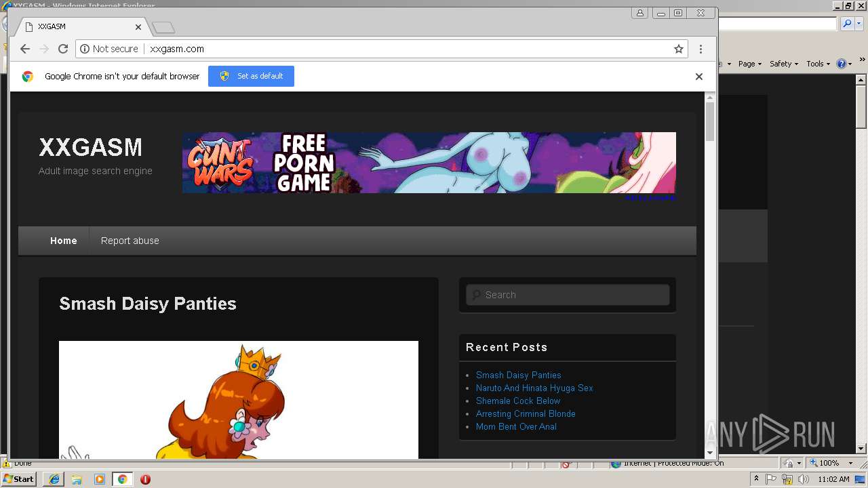Click Internet Explorer search magnifier button
Viewport: 868px width, 488px height.
[x=847, y=24]
